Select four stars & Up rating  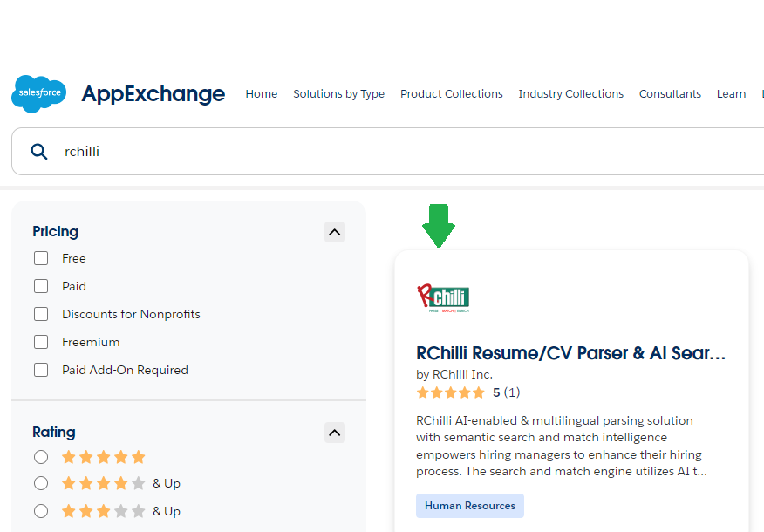pos(41,483)
